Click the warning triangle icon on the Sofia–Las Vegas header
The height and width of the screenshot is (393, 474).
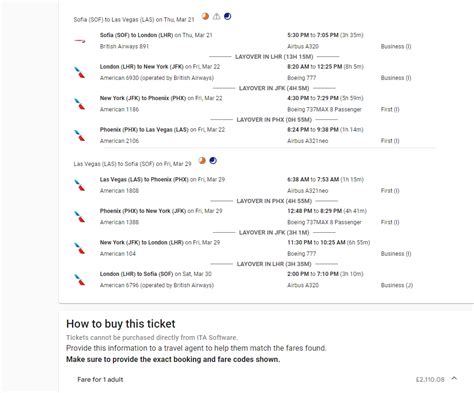coord(216,16)
